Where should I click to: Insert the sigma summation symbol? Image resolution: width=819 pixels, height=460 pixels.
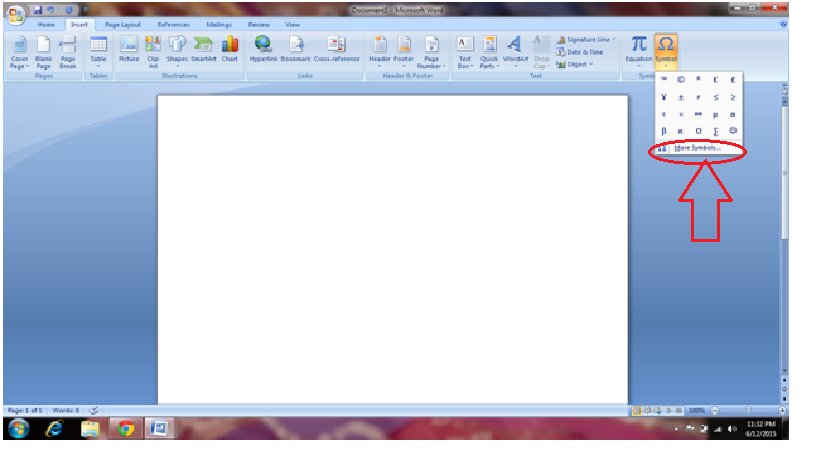(716, 131)
